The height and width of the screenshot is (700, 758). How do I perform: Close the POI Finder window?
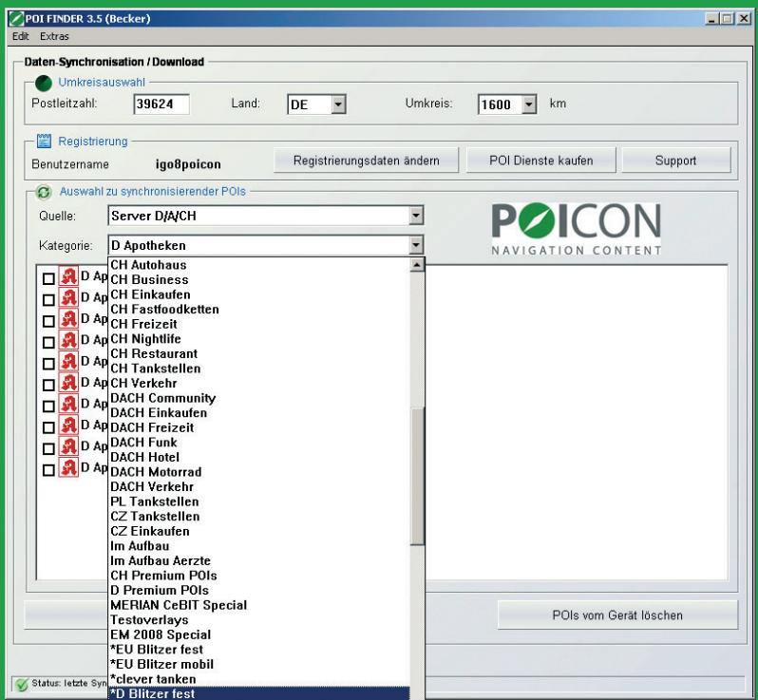pyautogui.click(x=744, y=19)
